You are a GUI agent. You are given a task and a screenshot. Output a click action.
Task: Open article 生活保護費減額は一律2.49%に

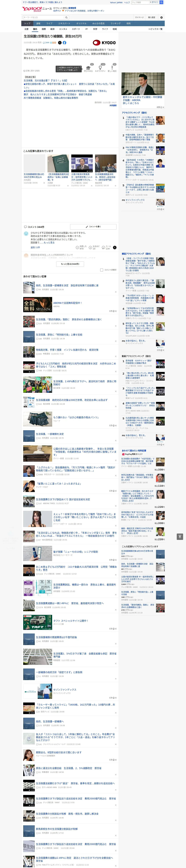coord(70,603)
